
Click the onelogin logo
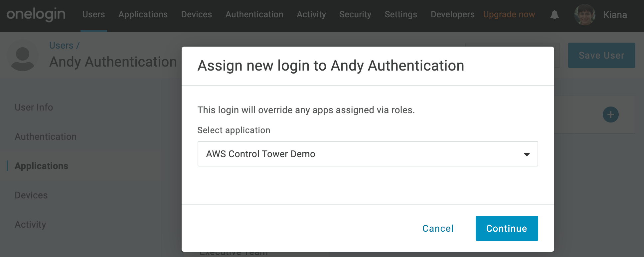[x=36, y=15]
